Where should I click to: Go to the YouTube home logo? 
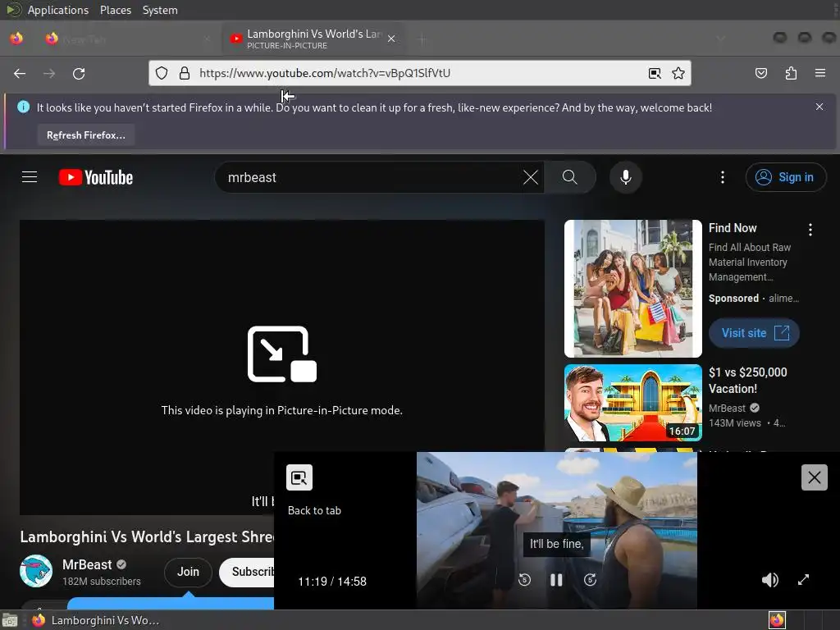(x=96, y=177)
